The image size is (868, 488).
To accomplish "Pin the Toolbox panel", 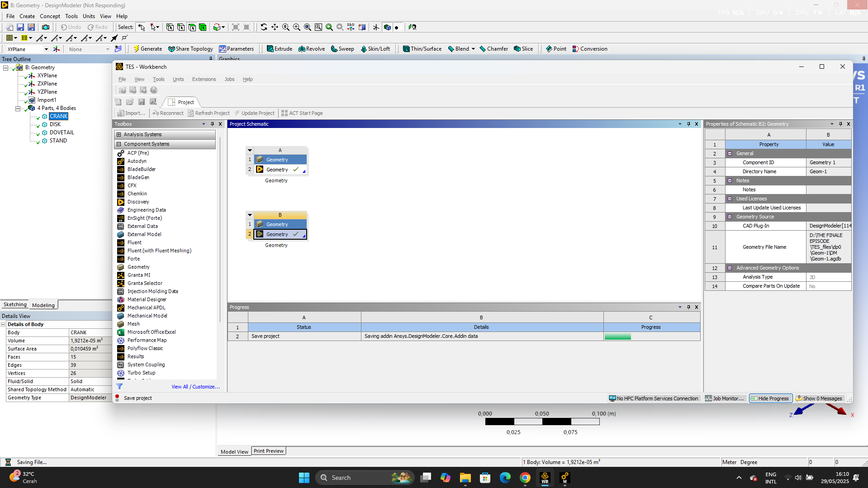I will (x=212, y=124).
